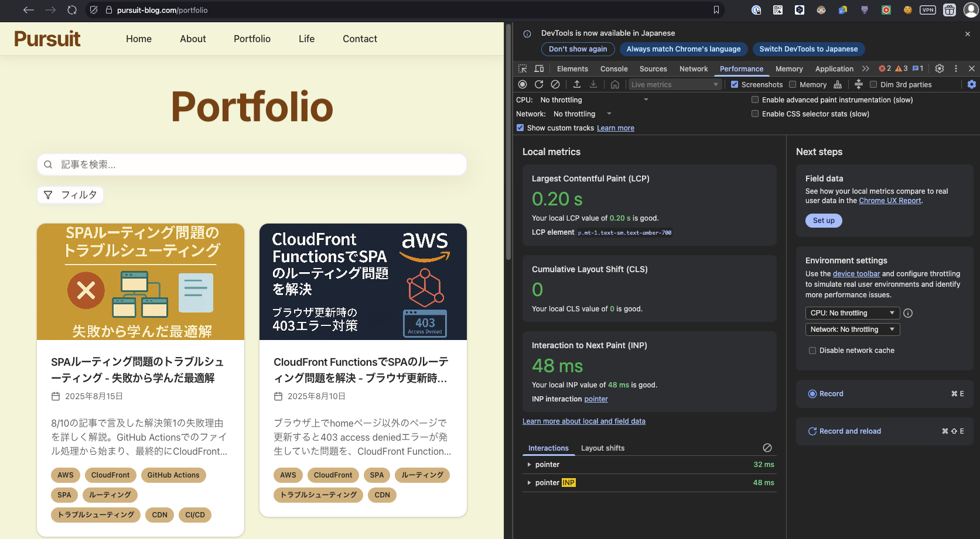Click the Don't show again button
The height and width of the screenshot is (539, 980).
pos(578,49)
